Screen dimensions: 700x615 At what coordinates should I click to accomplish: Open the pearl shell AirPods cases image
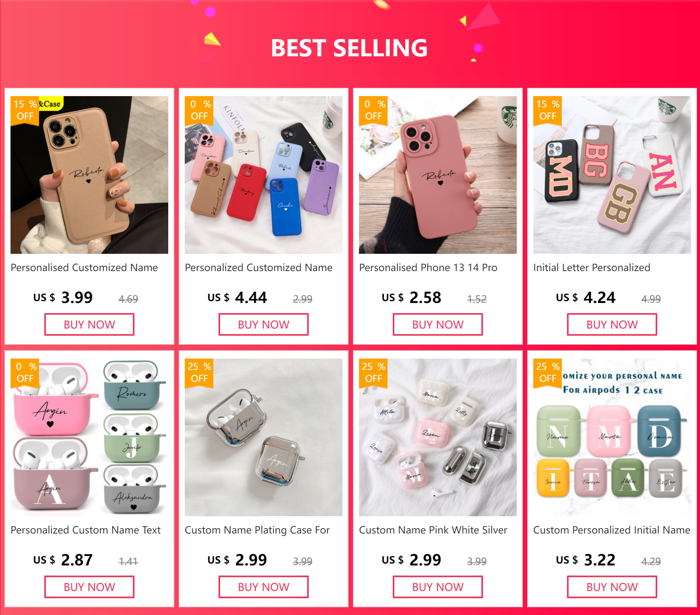click(438, 437)
